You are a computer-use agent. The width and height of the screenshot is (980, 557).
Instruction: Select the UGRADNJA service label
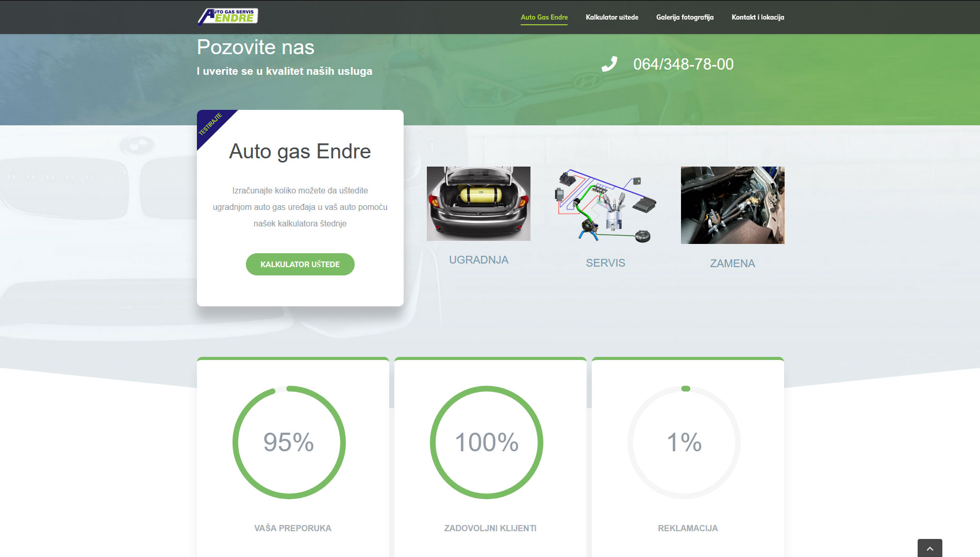tap(478, 260)
